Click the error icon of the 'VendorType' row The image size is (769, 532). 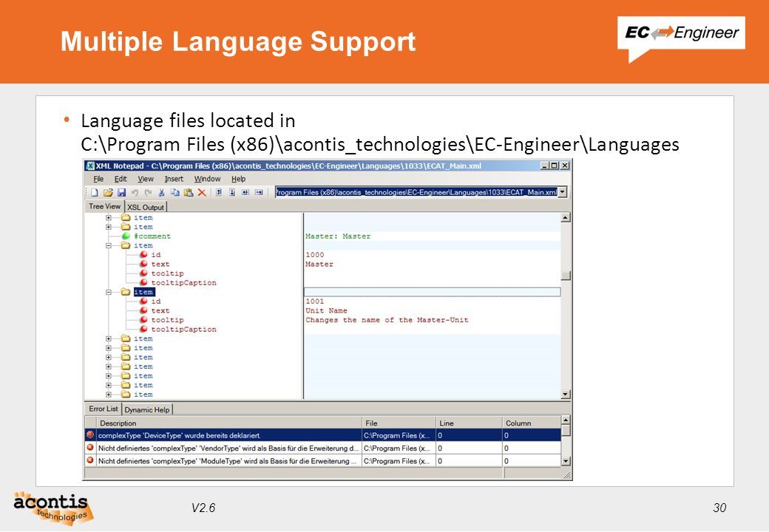pyautogui.click(x=90, y=447)
